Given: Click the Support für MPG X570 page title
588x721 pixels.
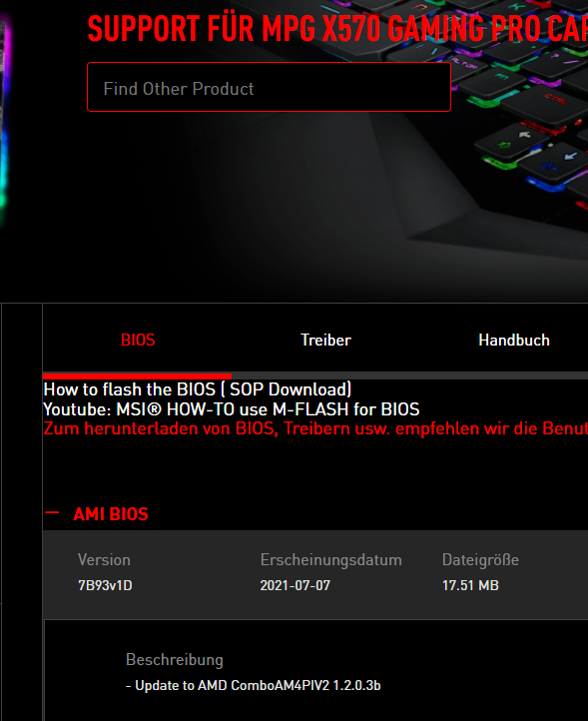Looking at the screenshot, I should [x=337, y=29].
